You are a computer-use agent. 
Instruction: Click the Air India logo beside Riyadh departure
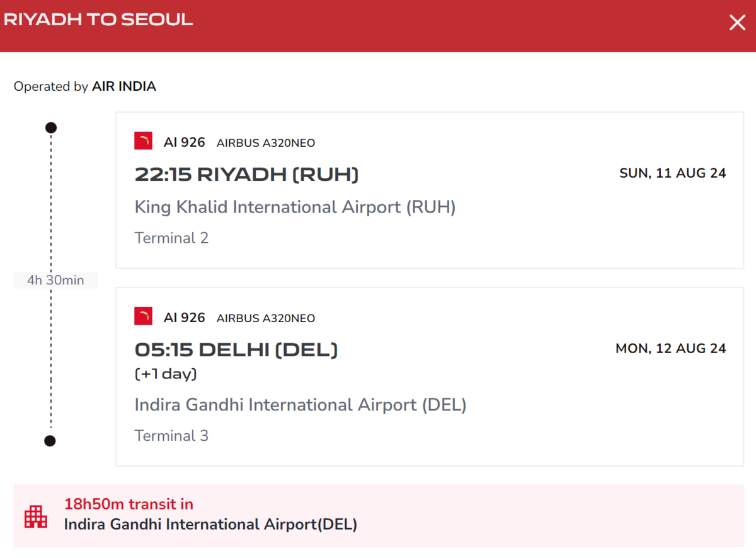point(143,141)
